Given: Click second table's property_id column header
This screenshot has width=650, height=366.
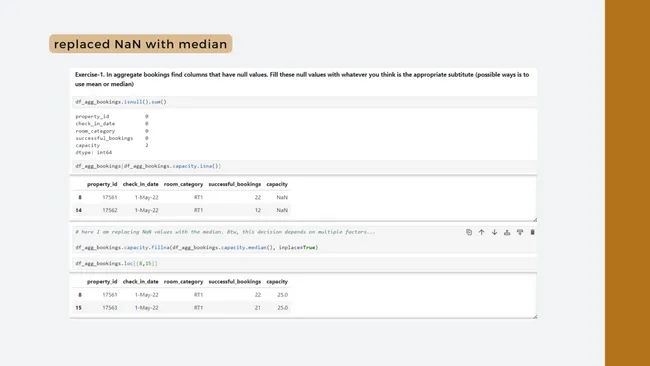Looking at the screenshot, I should [102, 281].
